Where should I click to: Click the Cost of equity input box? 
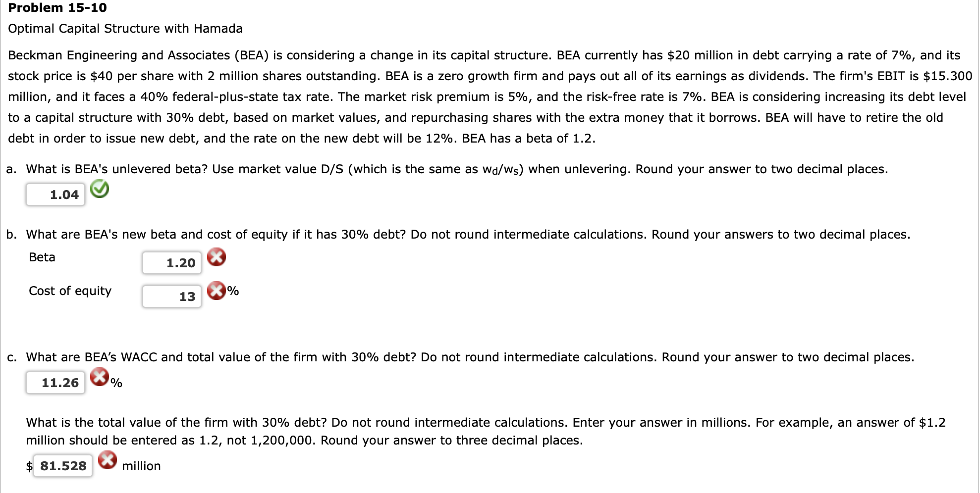click(172, 296)
